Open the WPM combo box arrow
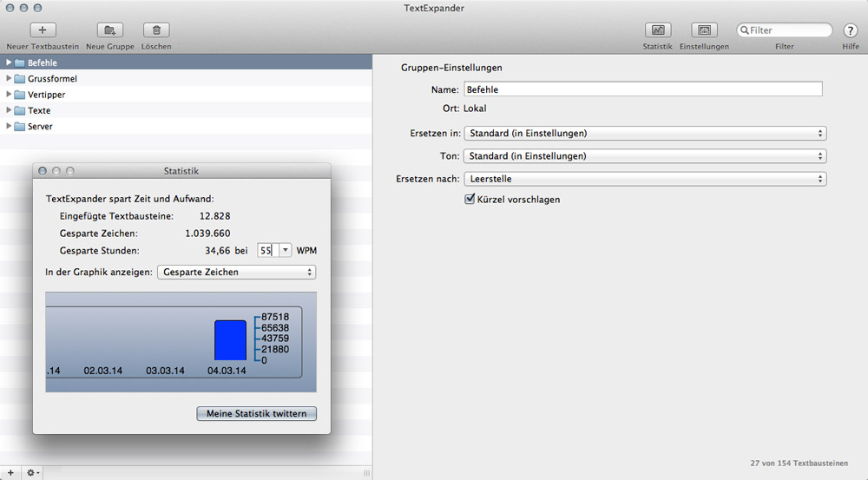The height and width of the screenshot is (480, 868). coord(285,250)
